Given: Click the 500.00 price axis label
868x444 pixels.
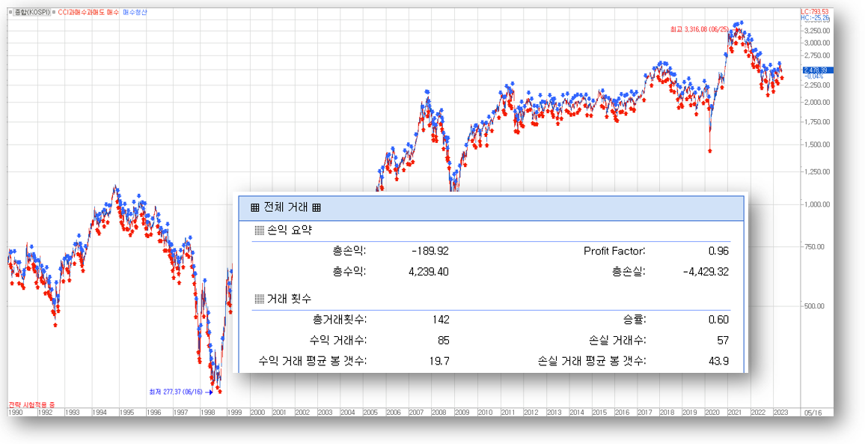Looking at the screenshot, I should pos(816,306).
